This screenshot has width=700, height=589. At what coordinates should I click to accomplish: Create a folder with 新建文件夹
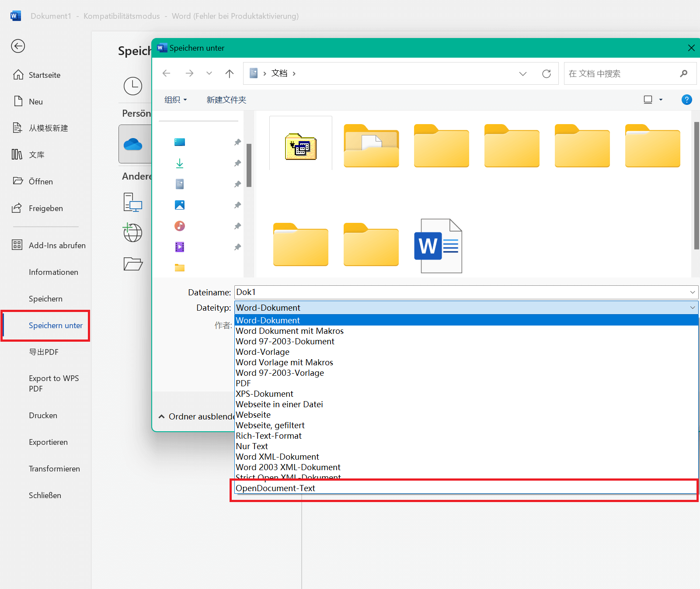click(226, 100)
